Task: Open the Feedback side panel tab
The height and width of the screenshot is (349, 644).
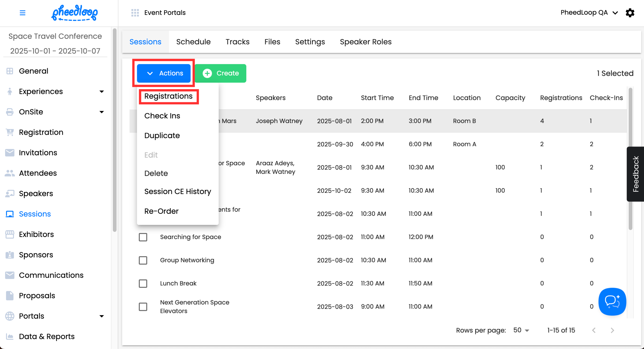Action: click(635, 174)
